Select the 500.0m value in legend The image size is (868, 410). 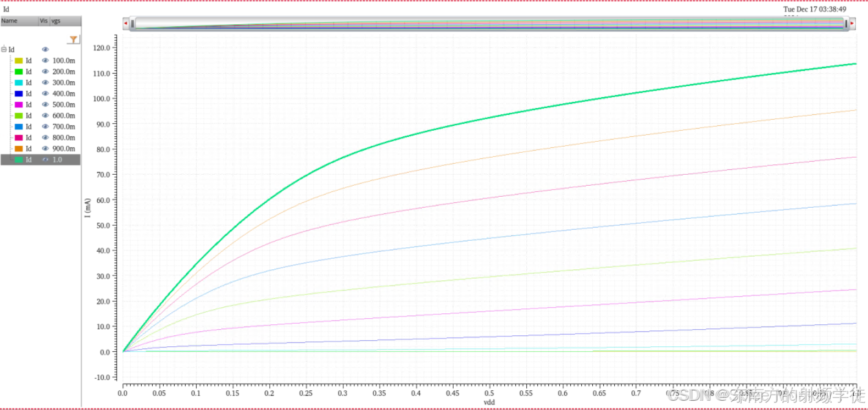tap(64, 104)
